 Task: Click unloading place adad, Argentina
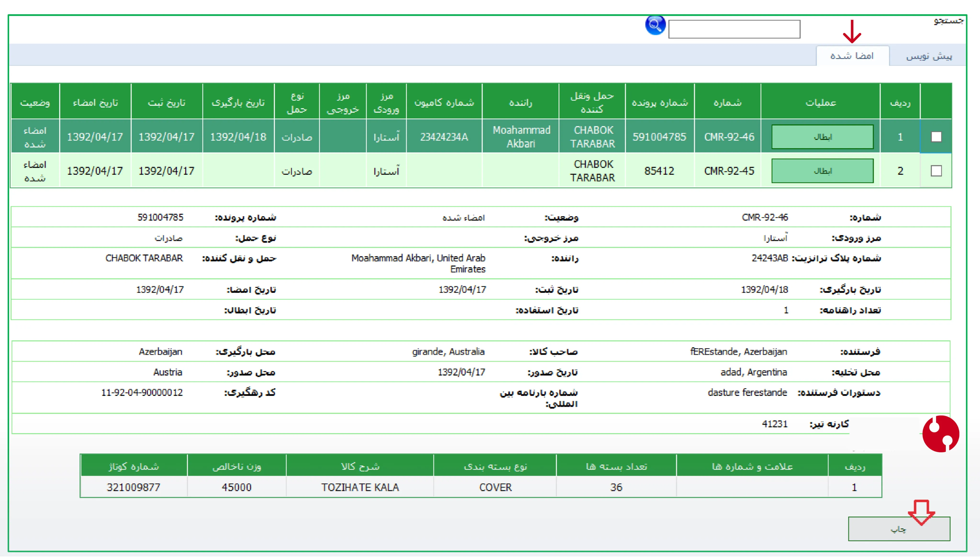(x=754, y=372)
